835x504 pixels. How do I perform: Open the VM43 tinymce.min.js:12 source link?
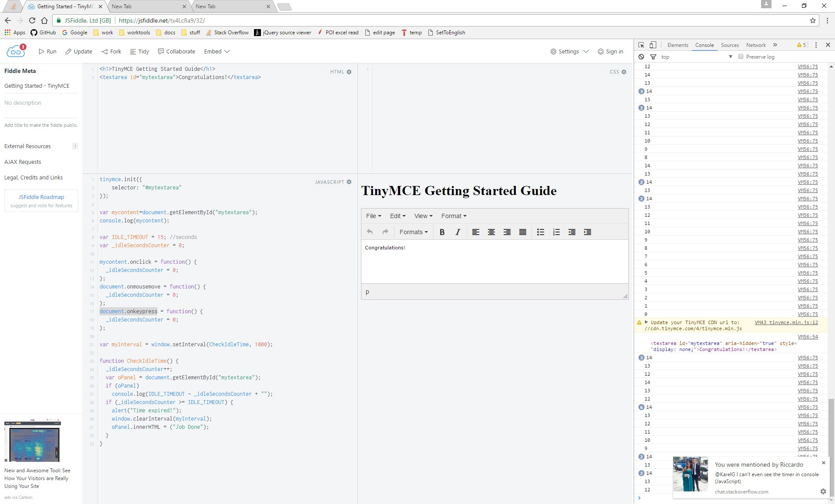tap(786, 322)
